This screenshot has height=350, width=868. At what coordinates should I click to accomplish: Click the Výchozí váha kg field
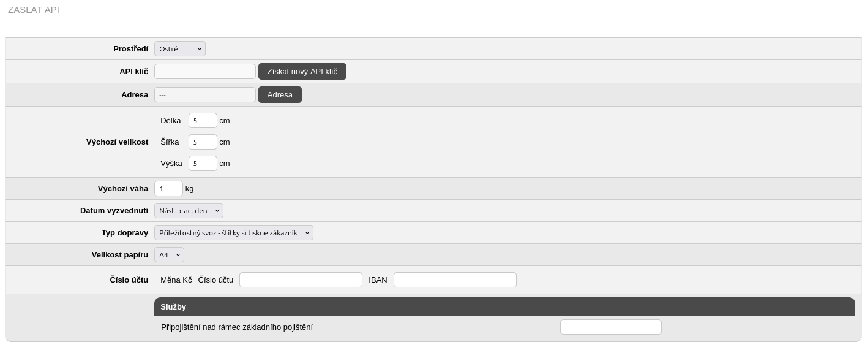168,189
